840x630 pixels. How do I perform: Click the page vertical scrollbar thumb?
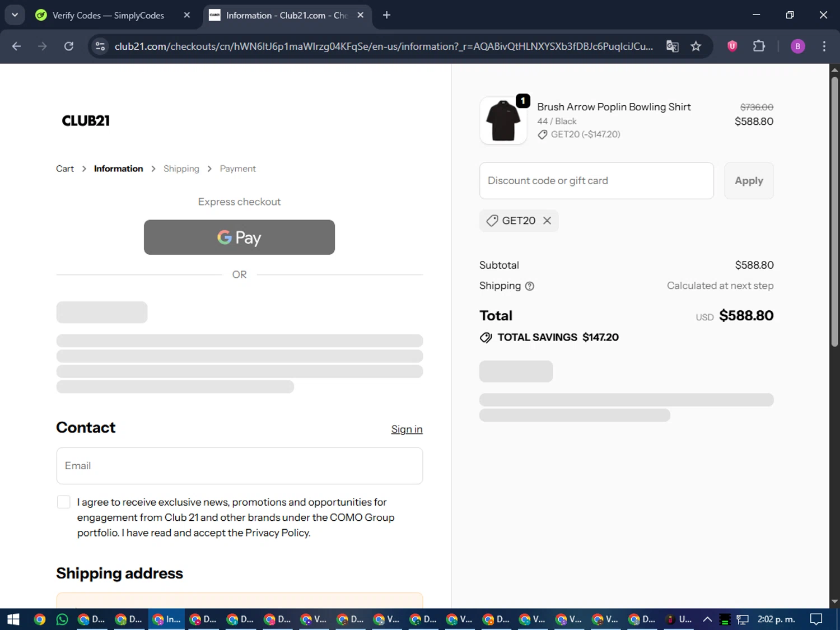[x=834, y=212]
